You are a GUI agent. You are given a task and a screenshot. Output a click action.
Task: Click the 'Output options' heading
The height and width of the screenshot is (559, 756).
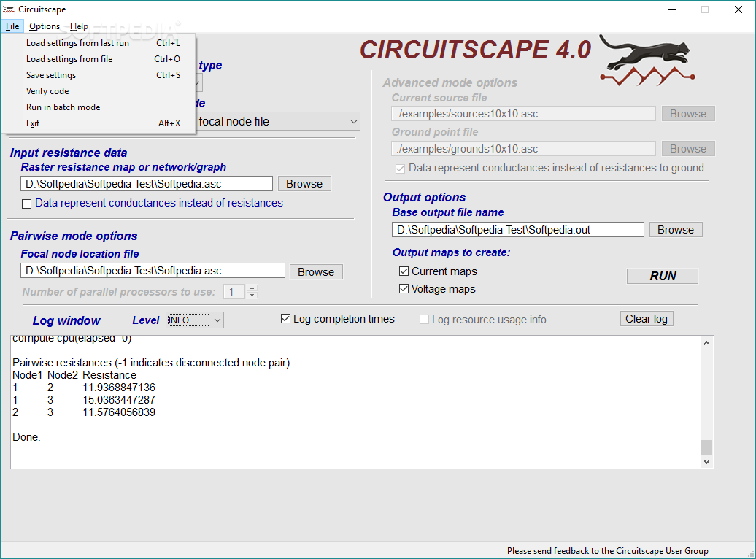pos(424,197)
